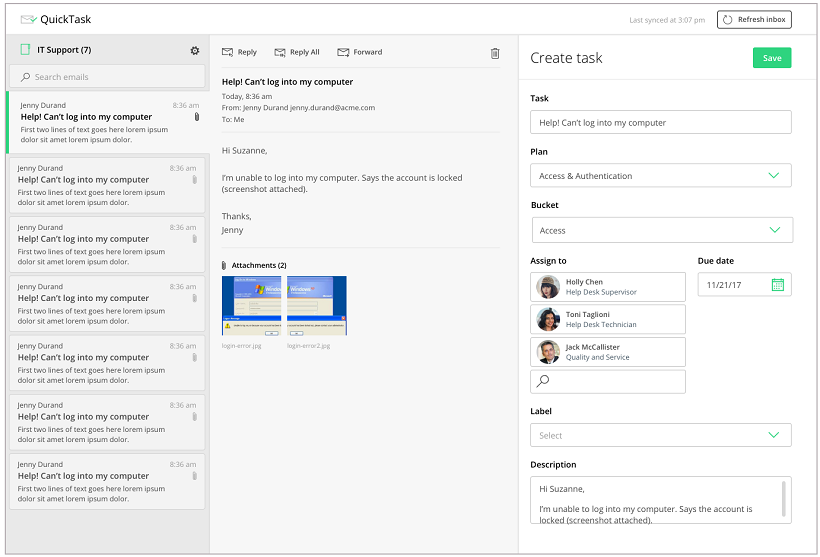Click the settings gear in IT Support header
The height and width of the screenshot is (557, 820).
pos(195,50)
